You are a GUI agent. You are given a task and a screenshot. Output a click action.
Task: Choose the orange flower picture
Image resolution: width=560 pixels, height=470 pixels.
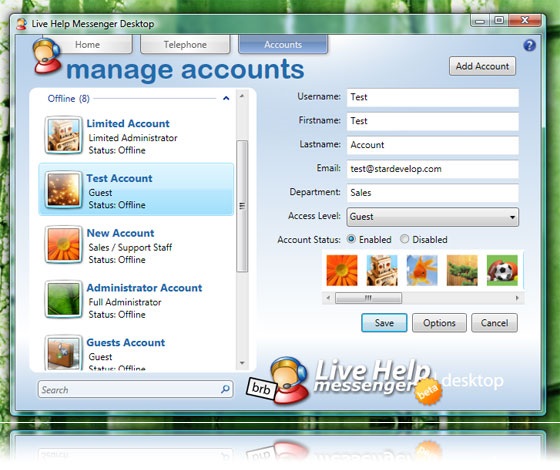(x=342, y=270)
